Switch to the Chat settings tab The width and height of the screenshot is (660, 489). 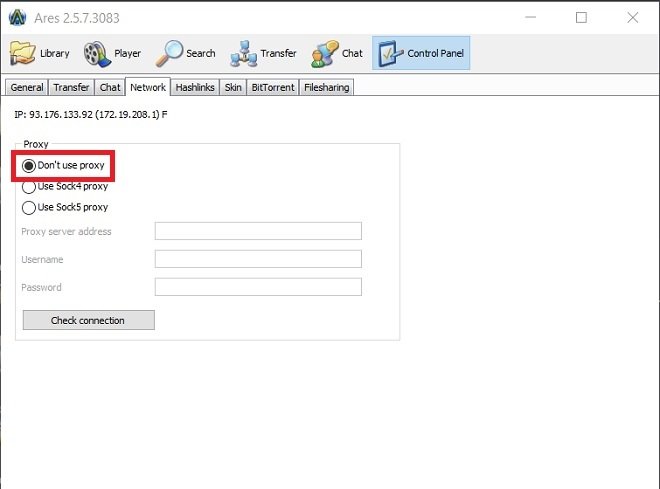point(110,88)
